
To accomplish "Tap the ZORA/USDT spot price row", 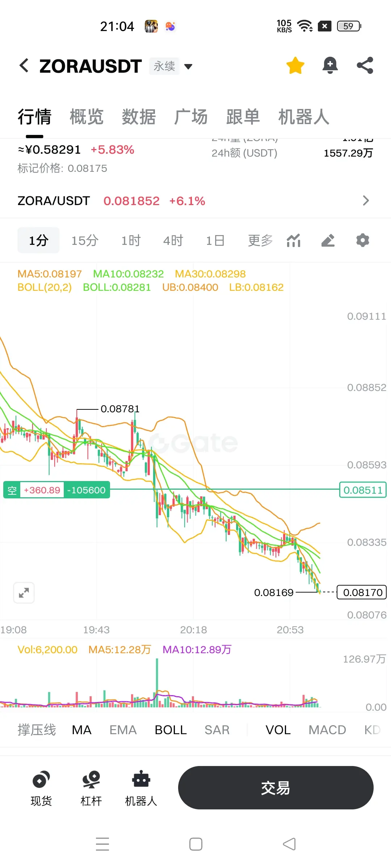I will (195, 201).
